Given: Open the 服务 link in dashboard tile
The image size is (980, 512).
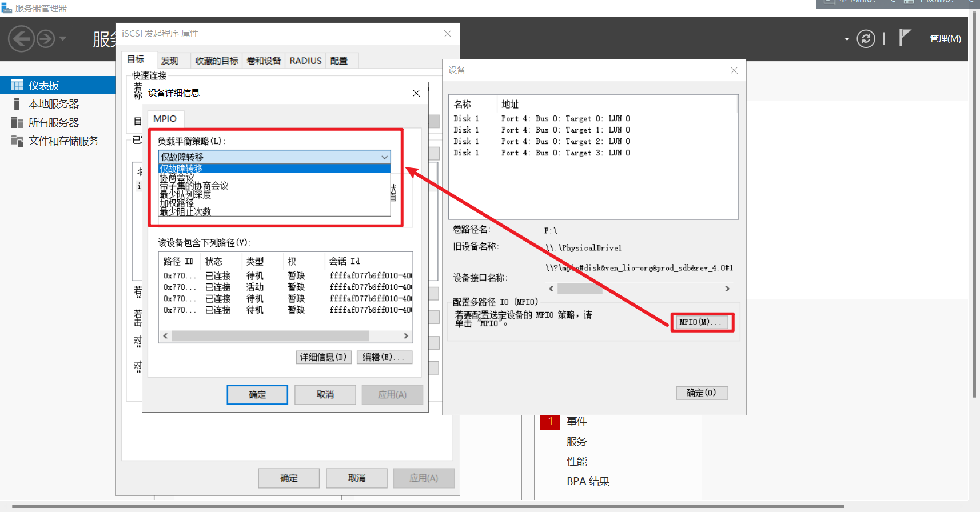Looking at the screenshot, I should pos(576,442).
